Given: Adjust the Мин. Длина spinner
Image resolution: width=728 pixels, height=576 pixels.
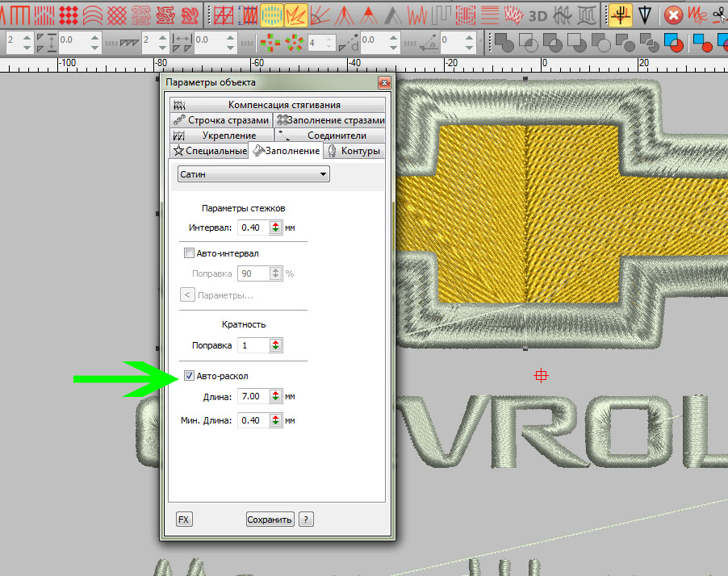Looking at the screenshot, I should (x=276, y=420).
